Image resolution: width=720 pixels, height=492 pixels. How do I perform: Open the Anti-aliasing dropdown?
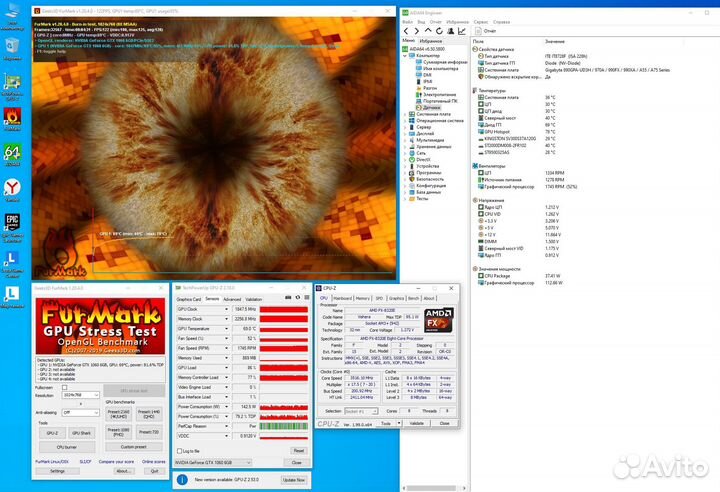click(80, 413)
